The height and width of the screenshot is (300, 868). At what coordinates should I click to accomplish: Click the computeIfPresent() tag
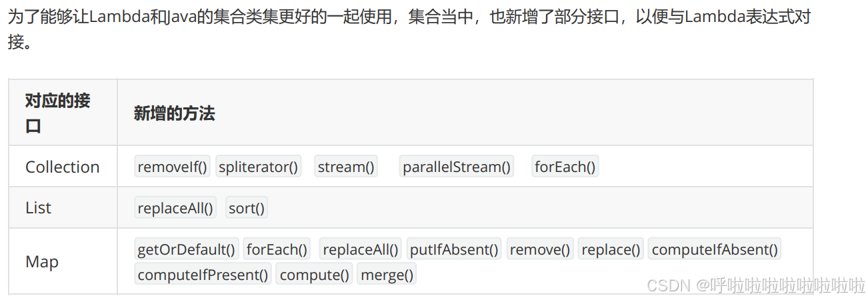[203, 275]
